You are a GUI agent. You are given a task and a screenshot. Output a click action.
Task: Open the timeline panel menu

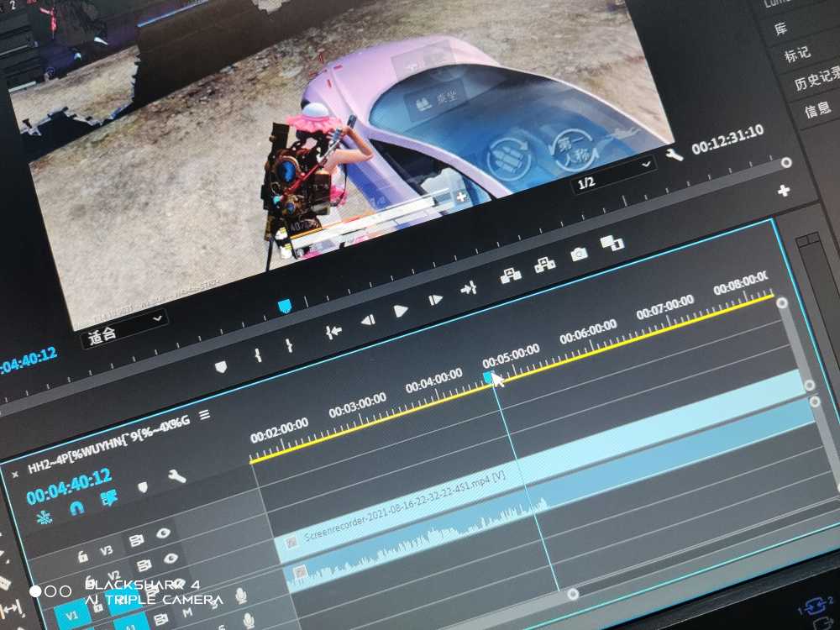205,415
